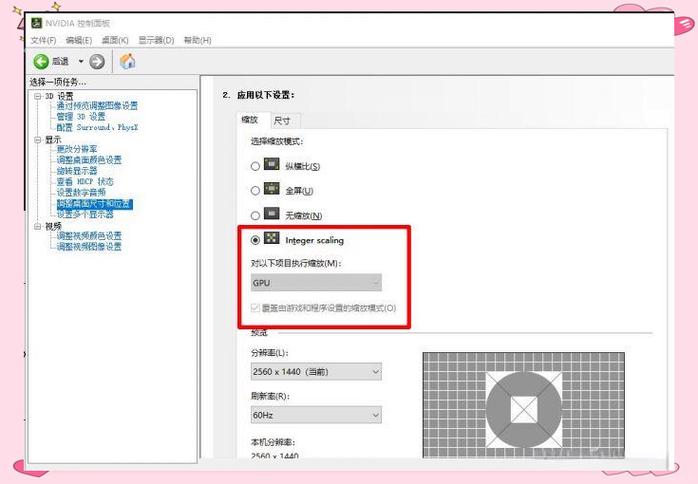Select the 无缩放(N) radio button
The image size is (698, 484).
click(x=255, y=216)
